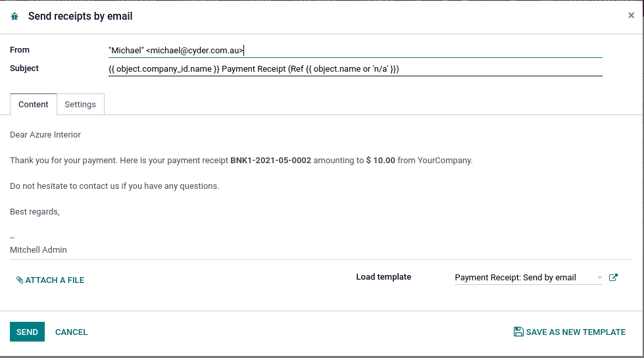Click 'Best regards,' line
The image size is (644, 358).
pos(35,212)
